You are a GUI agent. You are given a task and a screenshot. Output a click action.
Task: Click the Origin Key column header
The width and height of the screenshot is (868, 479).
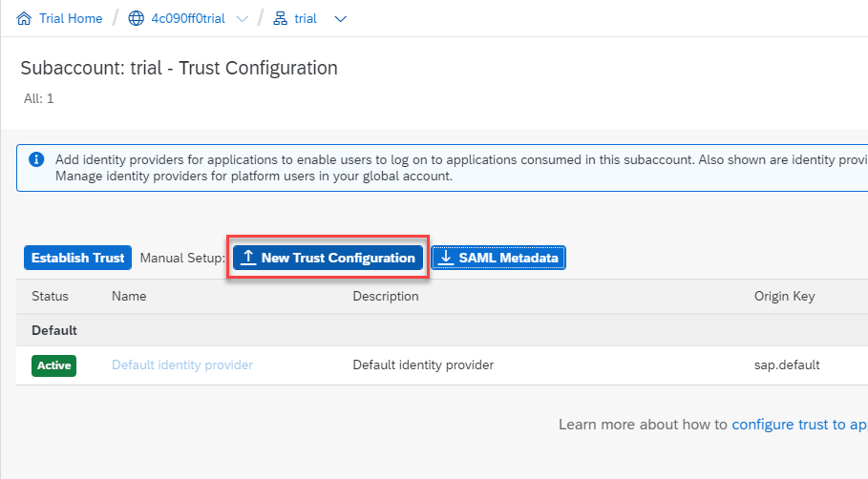tap(784, 297)
